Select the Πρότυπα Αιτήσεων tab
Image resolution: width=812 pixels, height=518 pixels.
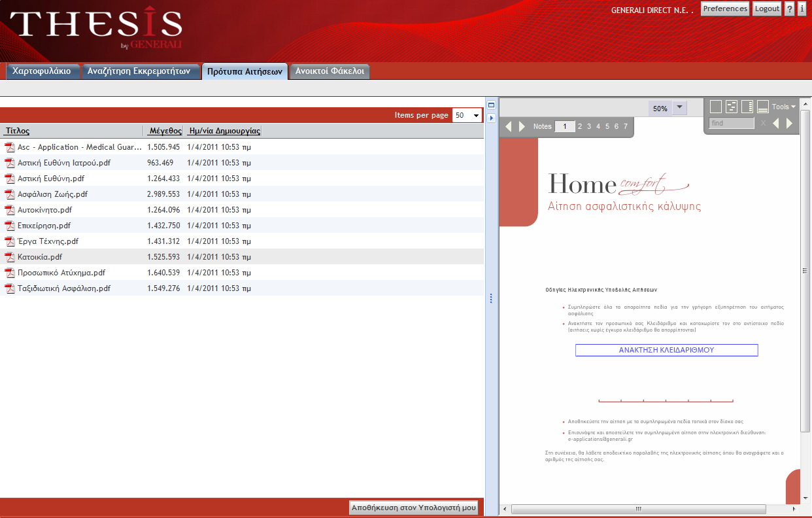[x=245, y=71]
